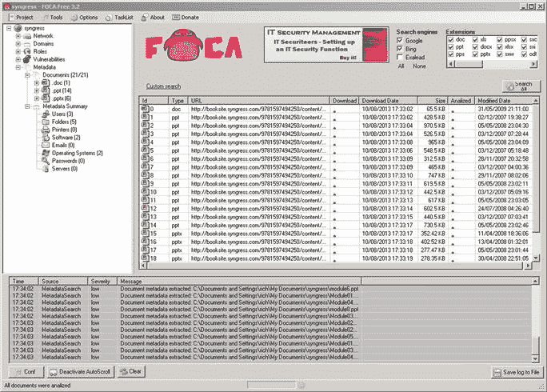Expand the .doc (1) node
Viewport: 547px width, 392px height.
pyautogui.click(x=37, y=83)
